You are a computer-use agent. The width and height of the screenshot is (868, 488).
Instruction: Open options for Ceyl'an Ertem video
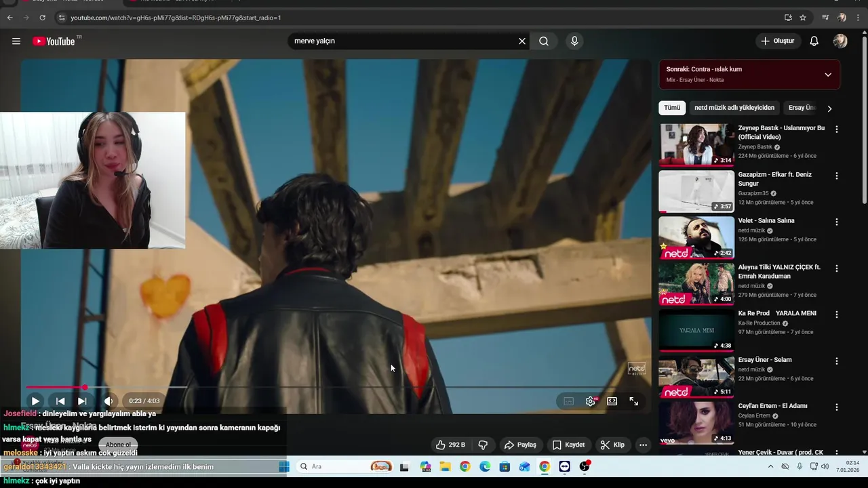[837, 407]
